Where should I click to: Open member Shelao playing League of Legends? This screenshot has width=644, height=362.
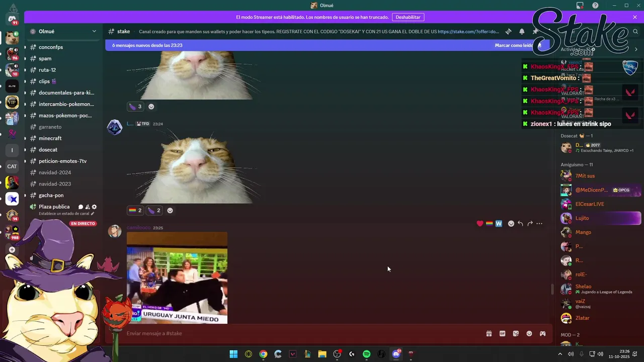(x=600, y=289)
